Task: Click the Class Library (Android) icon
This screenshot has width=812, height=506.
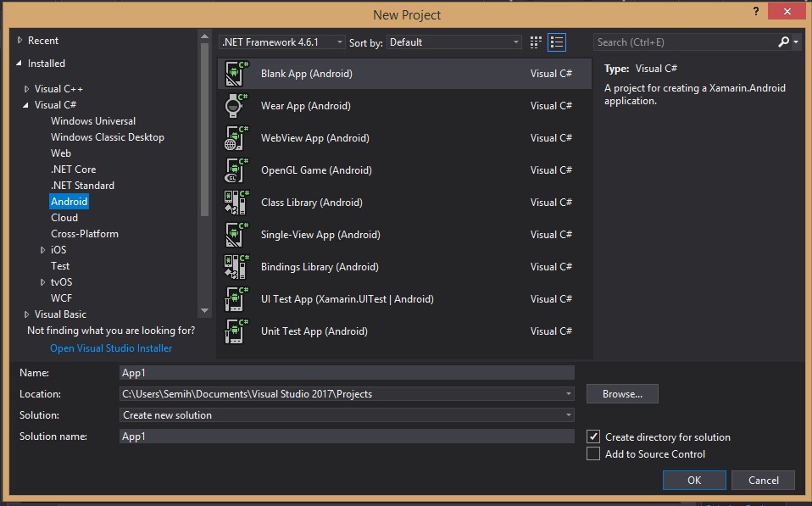Action: point(236,202)
